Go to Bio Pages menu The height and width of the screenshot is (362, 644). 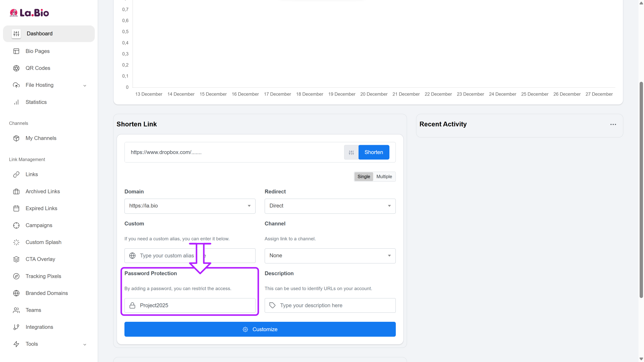[38, 51]
